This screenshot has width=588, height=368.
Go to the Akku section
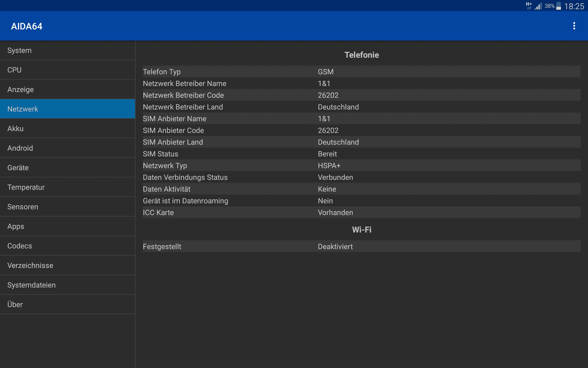pyautogui.click(x=68, y=129)
